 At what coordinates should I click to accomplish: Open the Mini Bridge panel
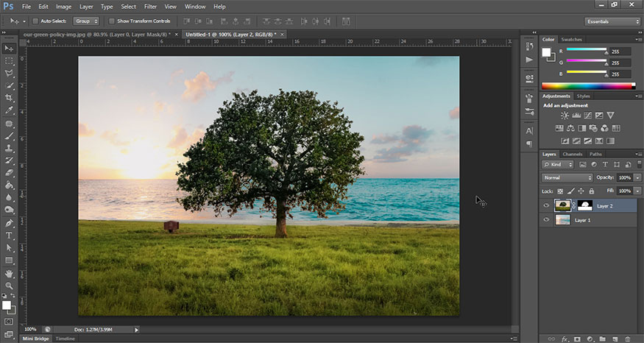36,339
